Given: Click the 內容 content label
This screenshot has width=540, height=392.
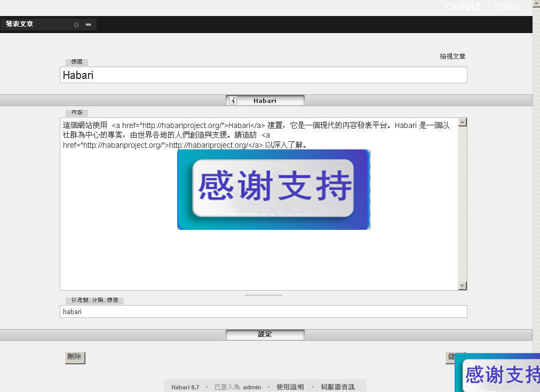Looking at the screenshot, I should click(77, 113).
